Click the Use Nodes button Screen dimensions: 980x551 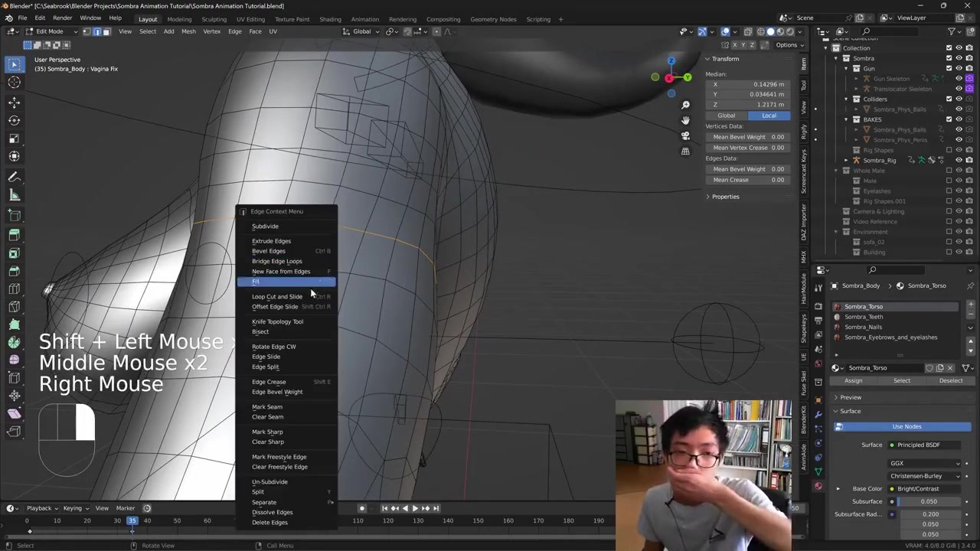[x=906, y=426]
